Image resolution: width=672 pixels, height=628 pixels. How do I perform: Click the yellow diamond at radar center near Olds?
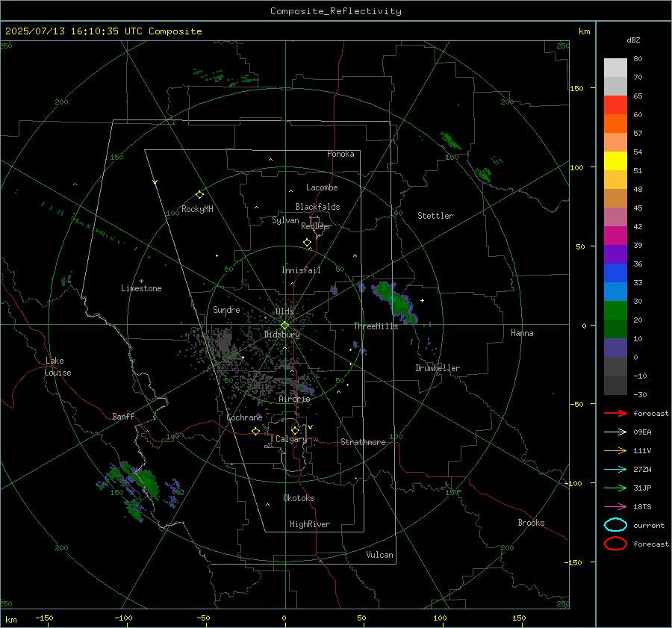coord(284,326)
